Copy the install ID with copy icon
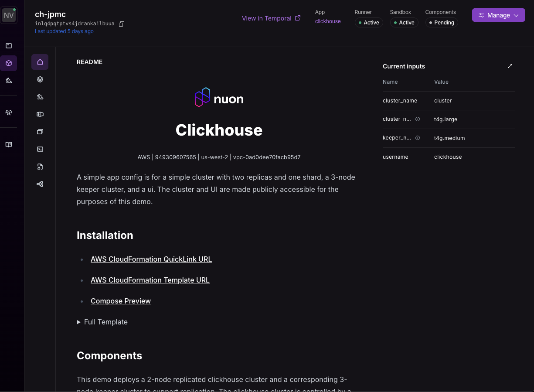The height and width of the screenshot is (392, 534). tap(122, 24)
